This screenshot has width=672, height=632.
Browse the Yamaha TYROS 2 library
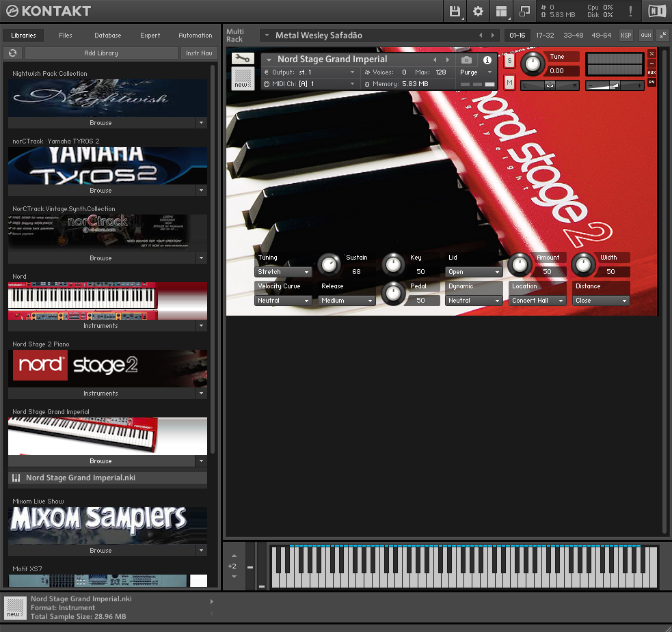pyautogui.click(x=101, y=190)
